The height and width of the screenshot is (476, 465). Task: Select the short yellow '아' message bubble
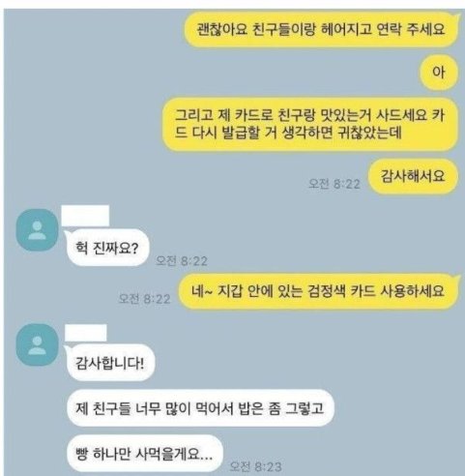tap(439, 73)
